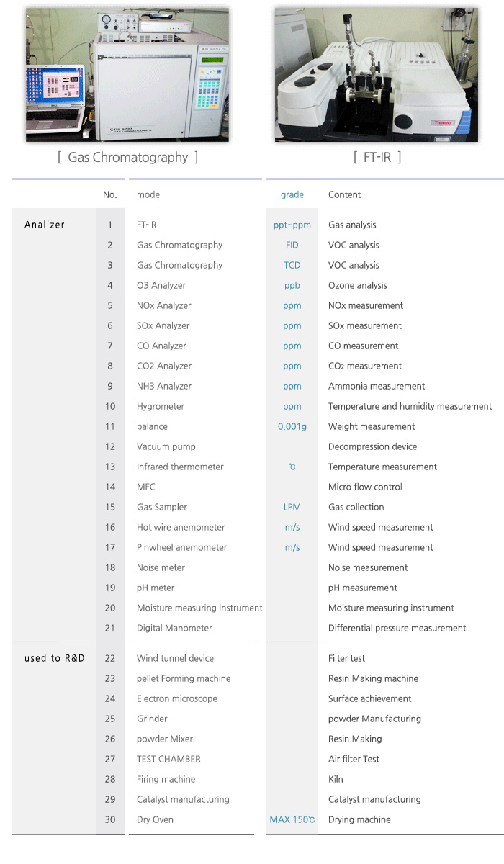Click the FID grade for Gas Chromatography
504x864 pixels.
click(x=292, y=245)
